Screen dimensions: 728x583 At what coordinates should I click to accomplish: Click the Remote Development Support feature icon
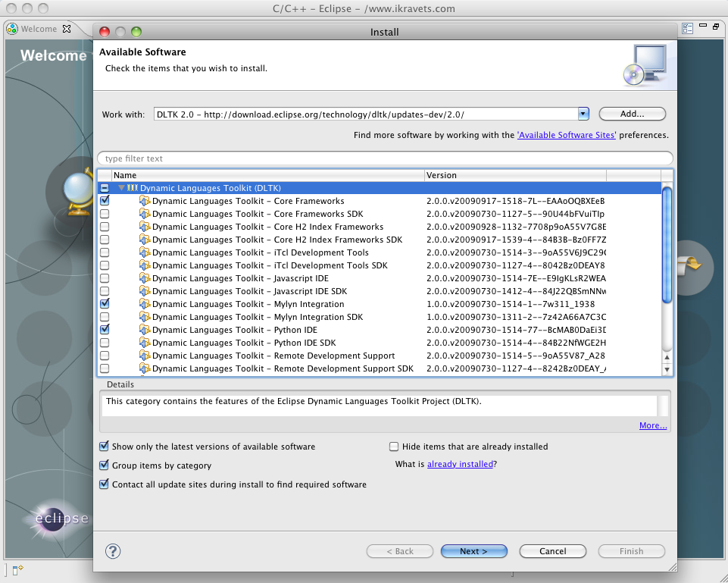pyautogui.click(x=145, y=356)
